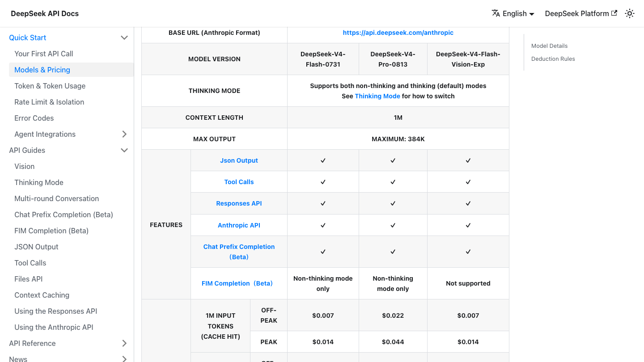644x362 pixels.
Task: Click the CONTEXT LENGTH row label
Action: pyautogui.click(x=214, y=118)
